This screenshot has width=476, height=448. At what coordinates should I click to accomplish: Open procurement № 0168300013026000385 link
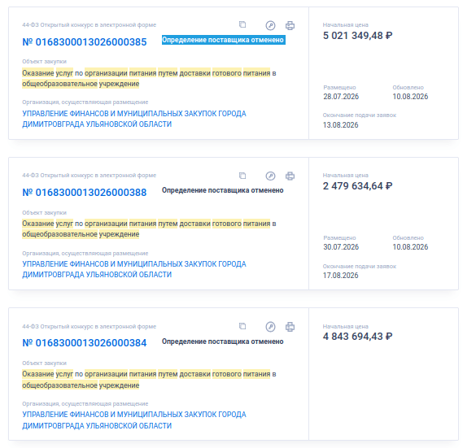[85, 42]
